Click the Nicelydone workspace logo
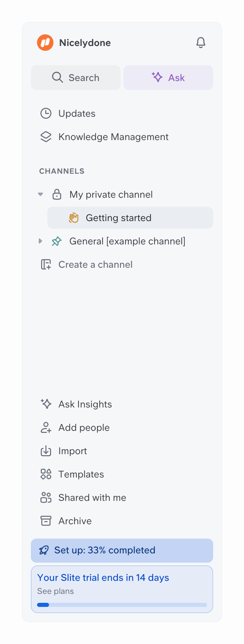The image size is (244, 644). (x=45, y=42)
